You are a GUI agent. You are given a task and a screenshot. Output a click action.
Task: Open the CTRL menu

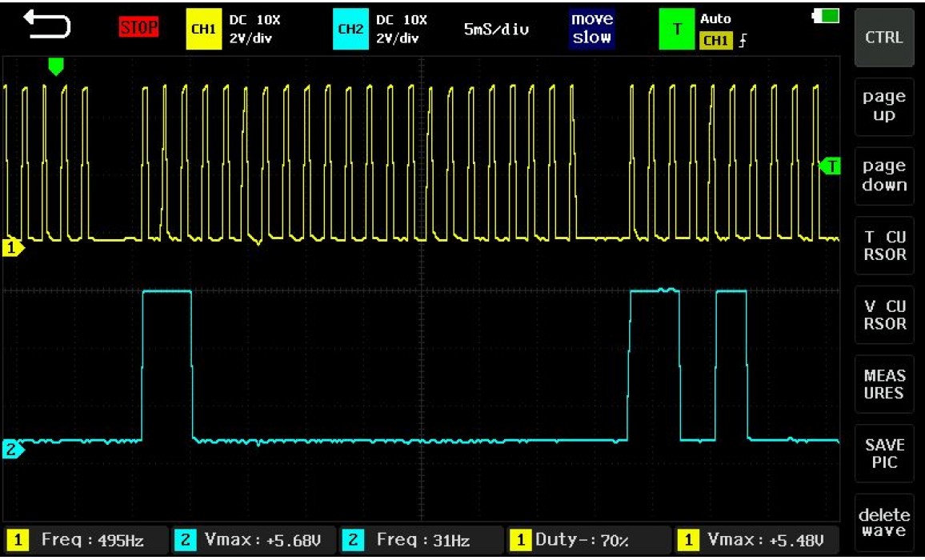pyautogui.click(x=883, y=38)
